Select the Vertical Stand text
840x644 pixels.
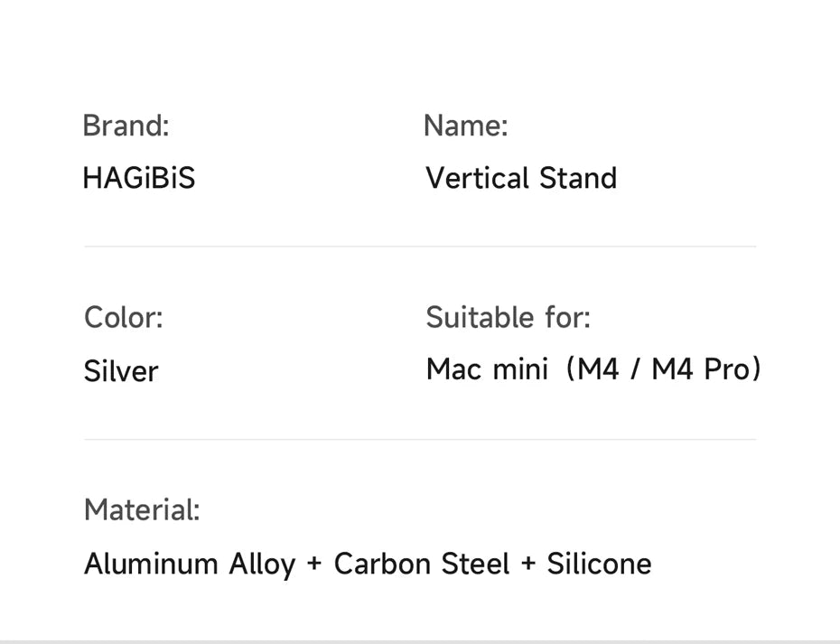click(x=521, y=178)
